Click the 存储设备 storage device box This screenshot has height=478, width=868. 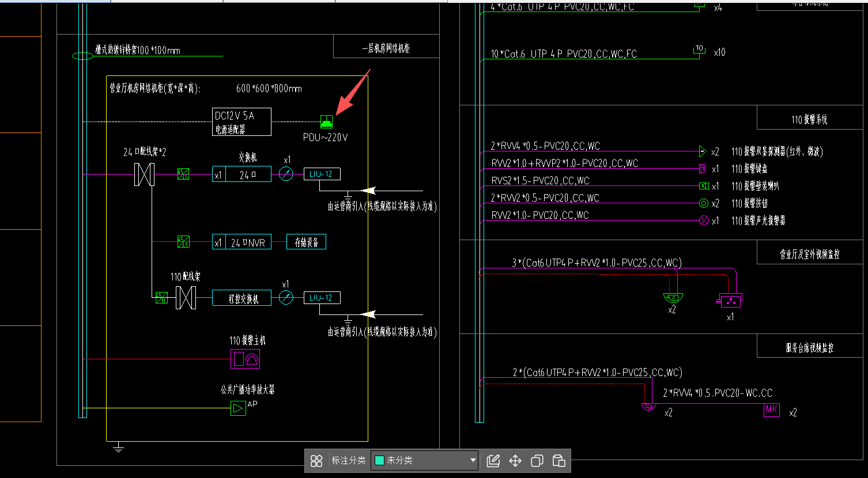click(x=306, y=242)
